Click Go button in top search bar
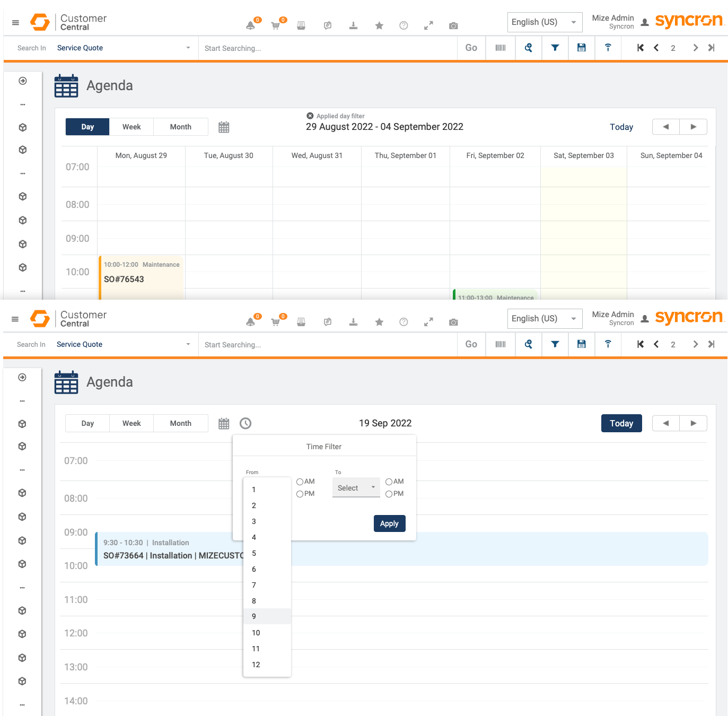The width and height of the screenshot is (728, 716). 471,48
